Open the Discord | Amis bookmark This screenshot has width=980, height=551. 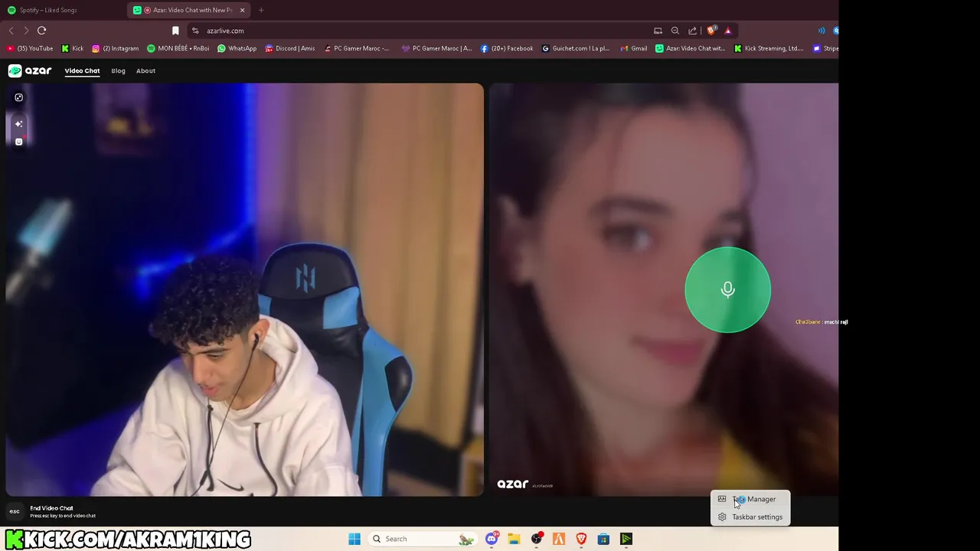[289, 48]
